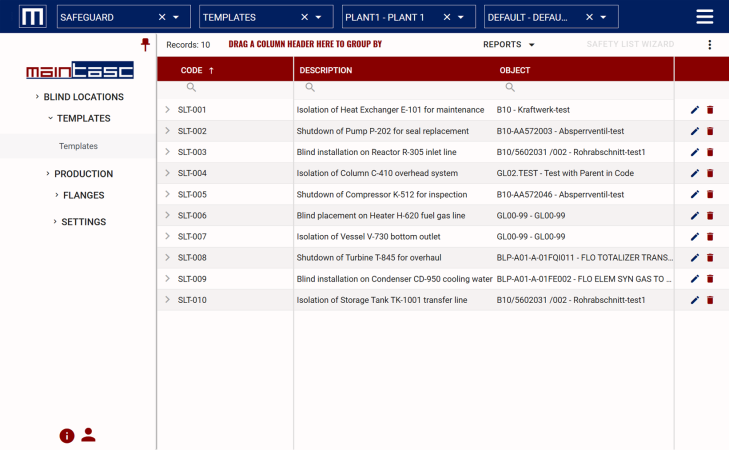Delete record SLT-006 with the trash icon
This screenshot has height=450, width=729.
[710, 216]
